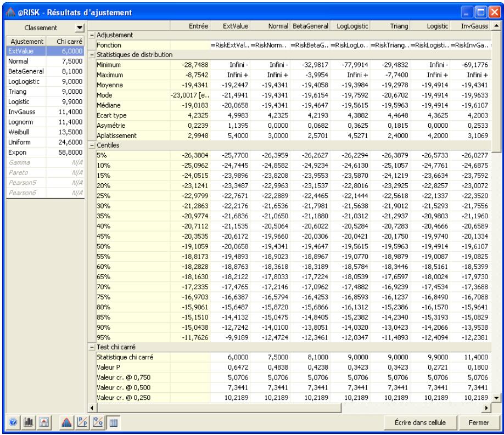The height and width of the screenshot is (435, 504).
Task: Collapse the Centiles section
Action: click(x=92, y=144)
